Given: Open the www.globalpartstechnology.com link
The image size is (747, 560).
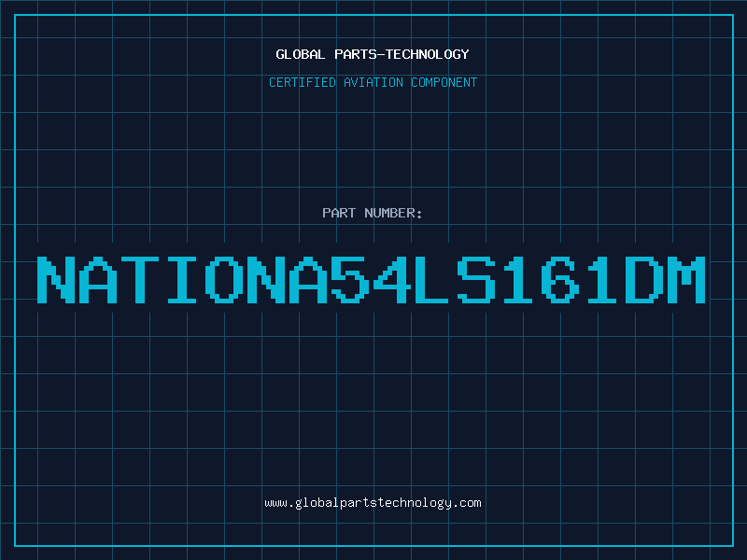Looking at the screenshot, I should coord(373,503).
